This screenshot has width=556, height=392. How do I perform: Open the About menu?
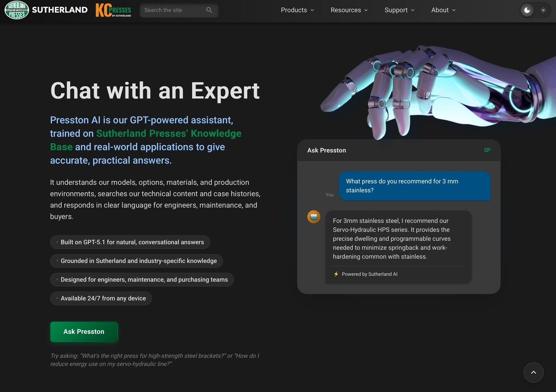[x=444, y=10]
